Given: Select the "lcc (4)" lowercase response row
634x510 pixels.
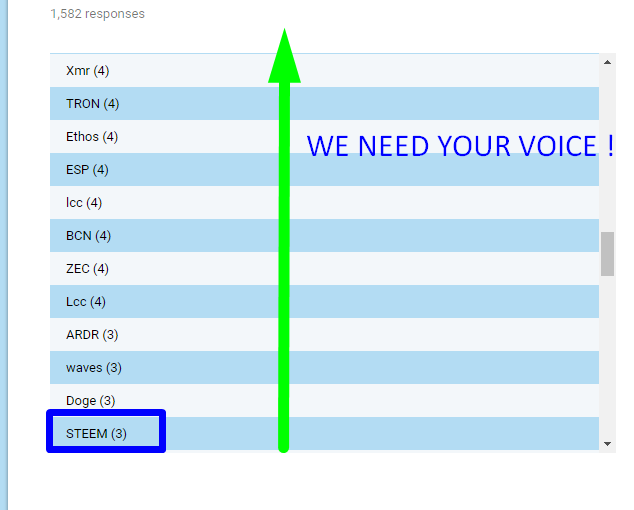Looking at the screenshot, I should tap(324, 203).
